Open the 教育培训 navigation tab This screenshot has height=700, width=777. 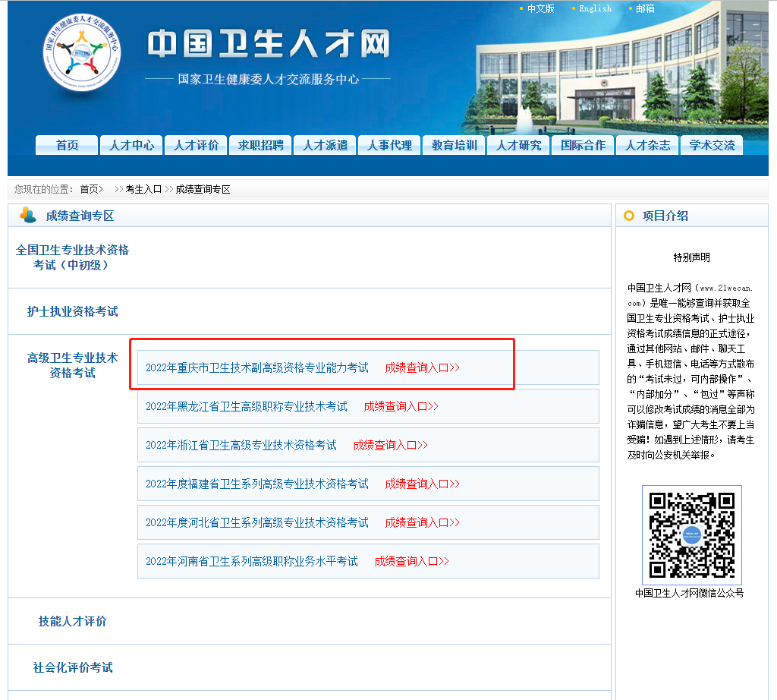[454, 145]
